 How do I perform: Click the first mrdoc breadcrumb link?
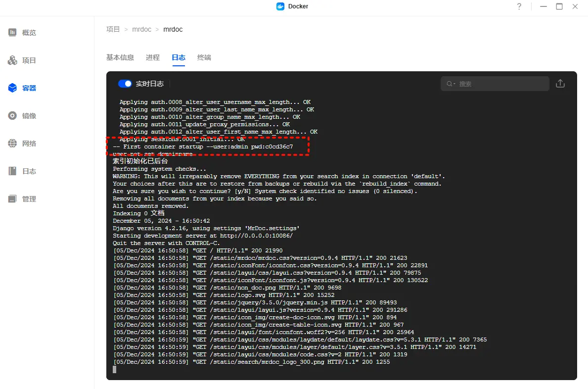click(141, 29)
